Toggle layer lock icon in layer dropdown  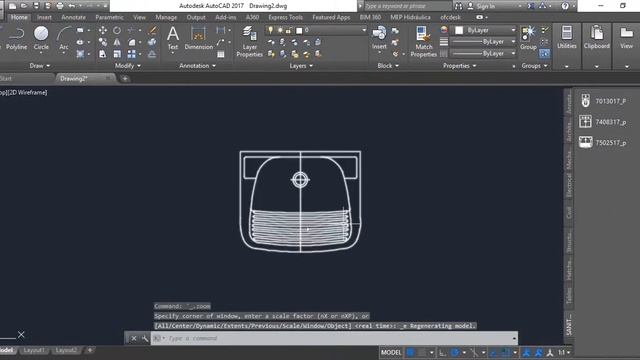[289, 30]
